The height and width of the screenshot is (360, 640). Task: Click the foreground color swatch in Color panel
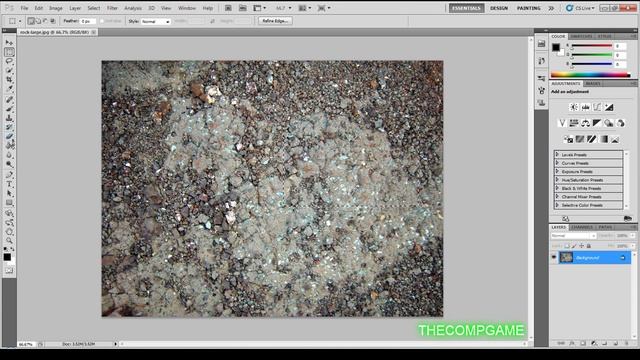click(x=556, y=47)
